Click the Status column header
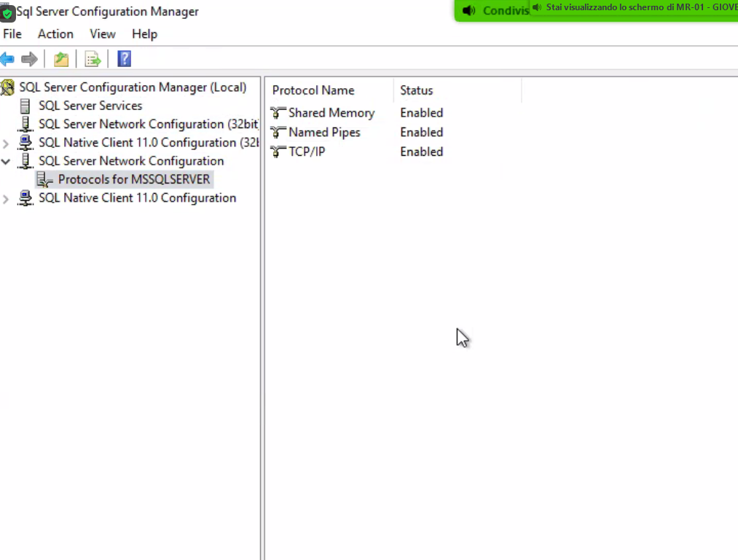This screenshot has height=560, width=738. [x=417, y=90]
